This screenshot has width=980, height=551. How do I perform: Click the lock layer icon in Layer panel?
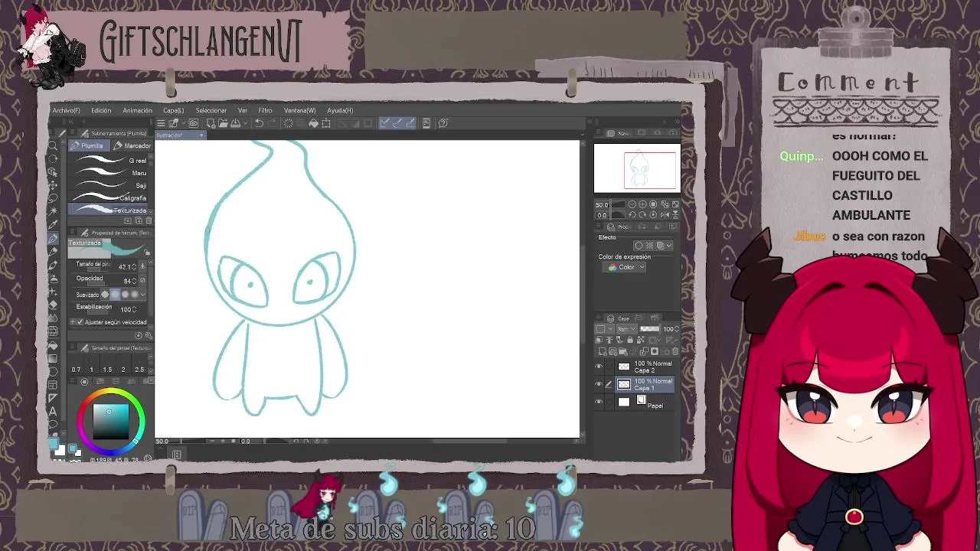pos(630,340)
